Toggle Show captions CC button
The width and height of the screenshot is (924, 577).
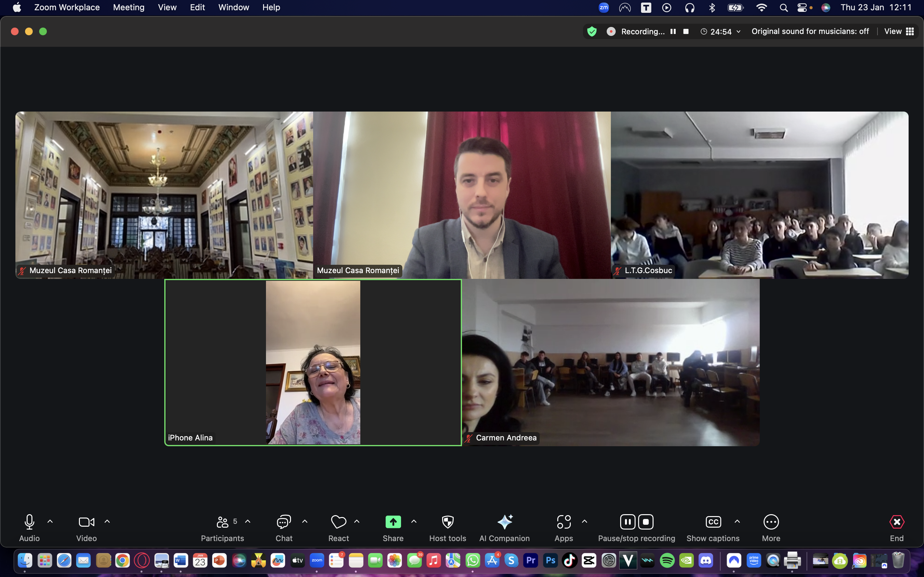(x=713, y=522)
